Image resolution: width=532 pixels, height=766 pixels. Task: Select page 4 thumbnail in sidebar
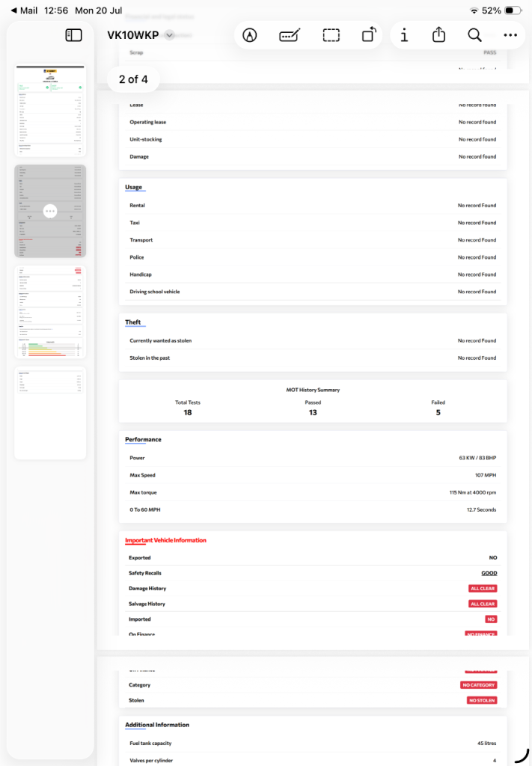point(50,413)
